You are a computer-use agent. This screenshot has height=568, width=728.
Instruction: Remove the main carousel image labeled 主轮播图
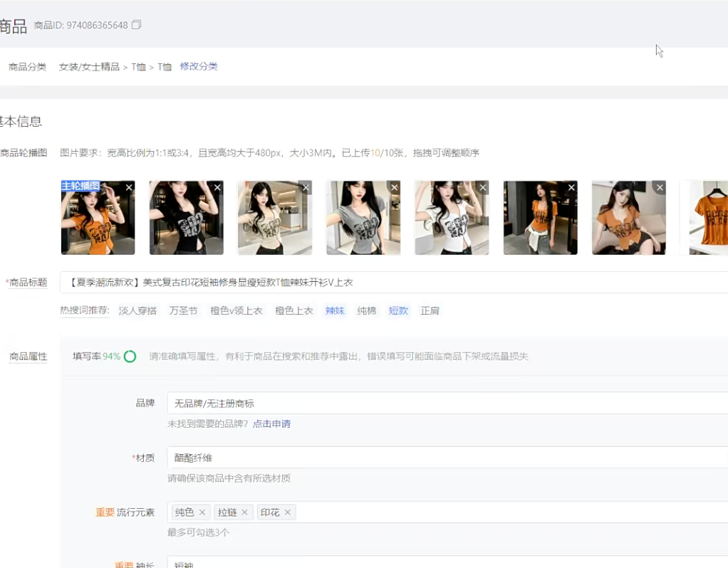click(x=129, y=187)
